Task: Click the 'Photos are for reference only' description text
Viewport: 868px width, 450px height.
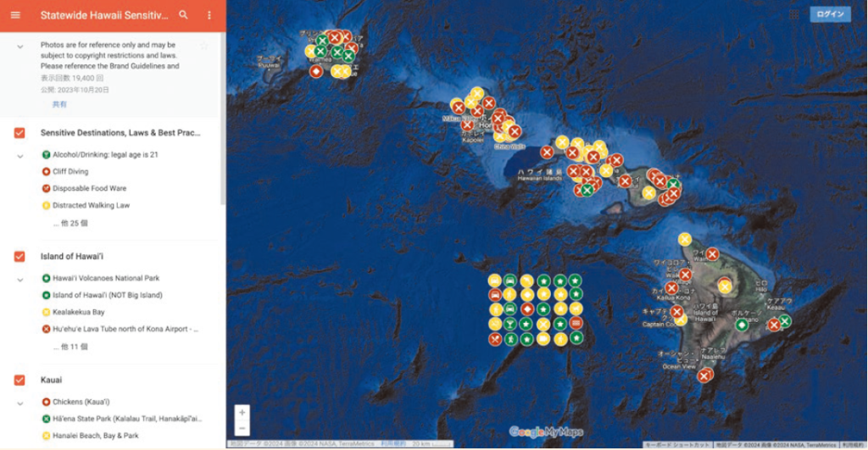Action: pyautogui.click(x=109, y=55)
